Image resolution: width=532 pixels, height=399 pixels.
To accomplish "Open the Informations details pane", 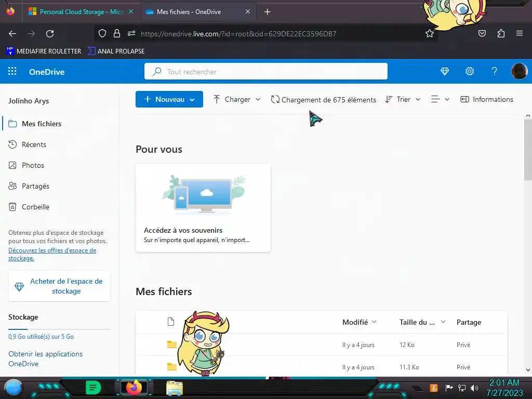I will coord(486,99).
